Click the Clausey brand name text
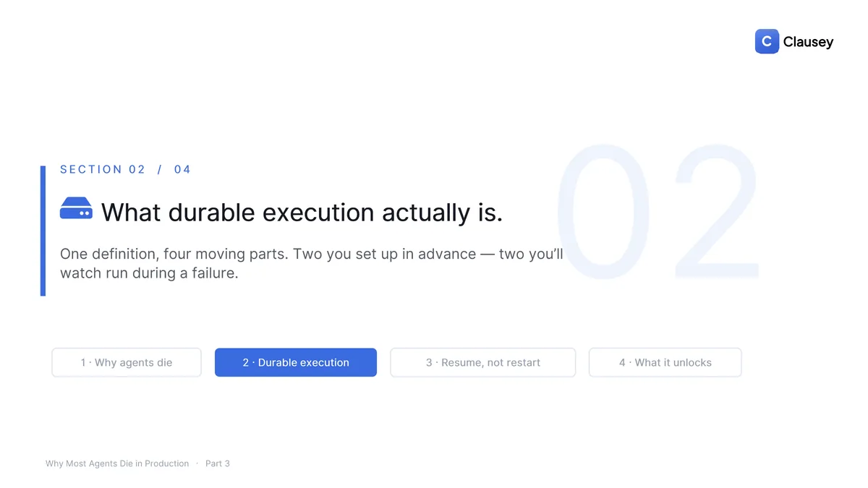 click(x=808, y=42)
